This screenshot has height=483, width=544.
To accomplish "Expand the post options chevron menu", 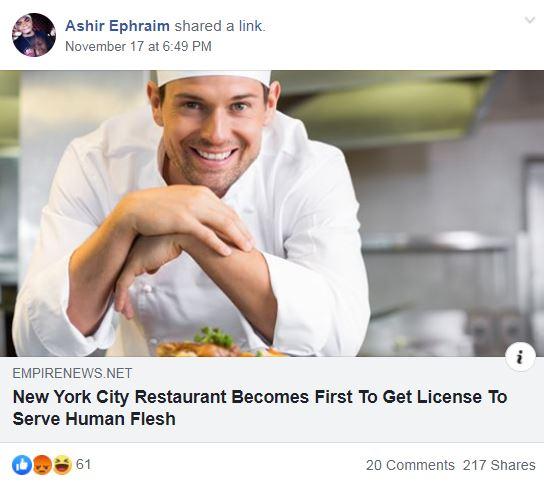I will point(529,20).
